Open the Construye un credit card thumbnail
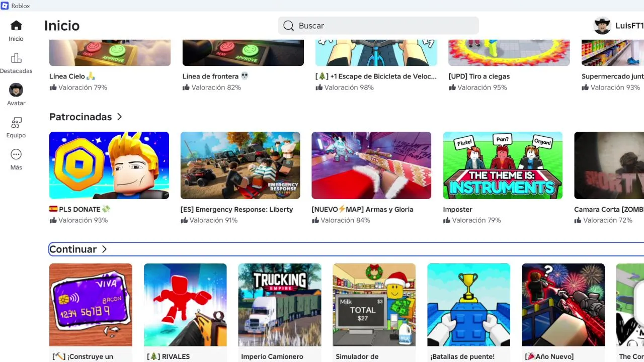This screenshot has width=644, height=362. (x=91, y=305)
